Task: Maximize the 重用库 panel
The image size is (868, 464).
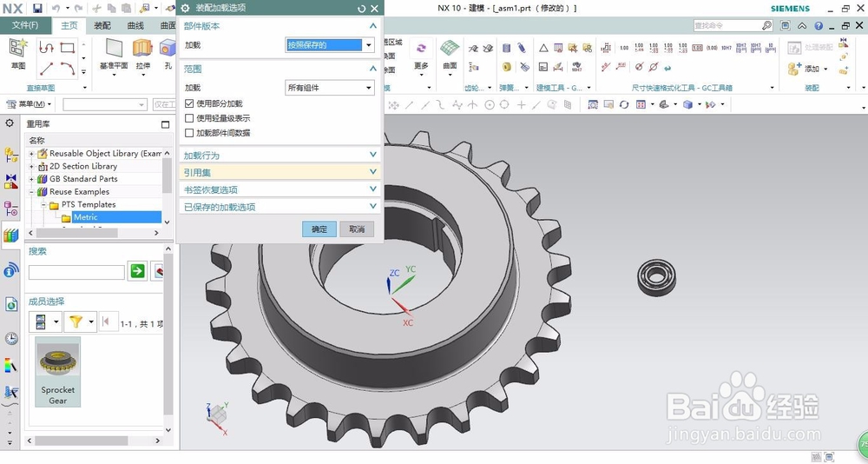Action: point(165,124)
